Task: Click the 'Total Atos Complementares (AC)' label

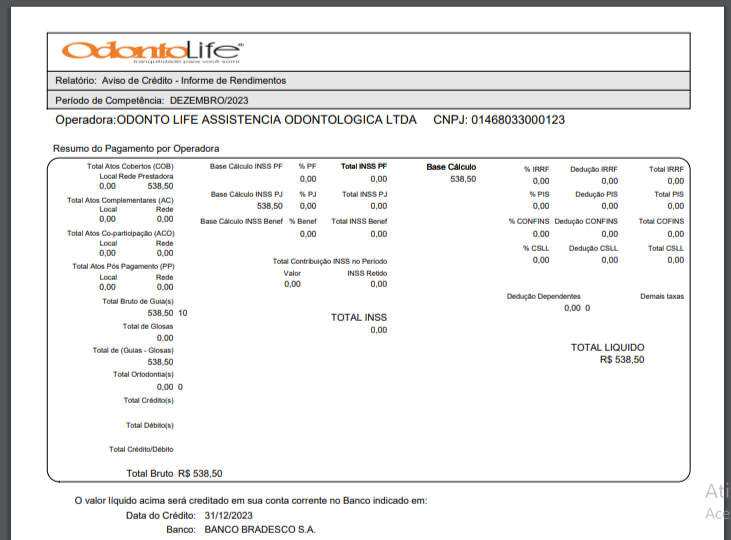Action: 120,201
